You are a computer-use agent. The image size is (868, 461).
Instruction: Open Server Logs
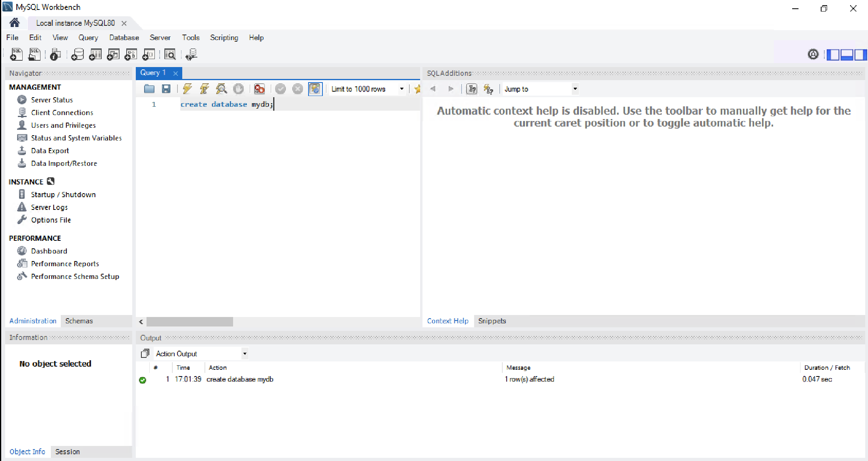(x=49, y=207)
